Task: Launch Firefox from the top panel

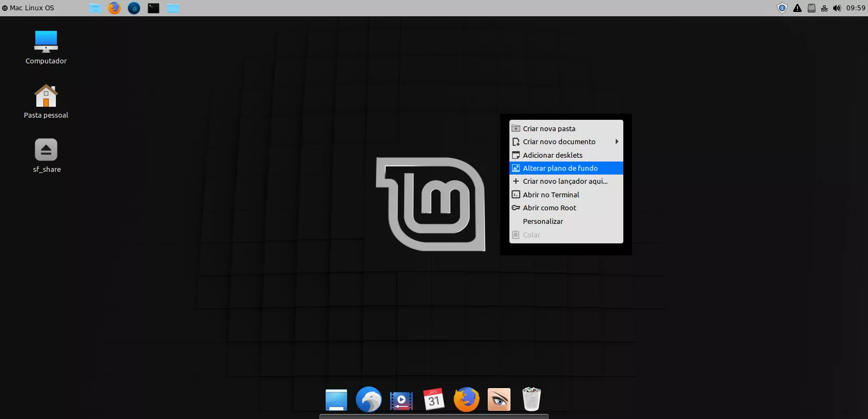Action: pyautogui.click(x=114, y=8)
